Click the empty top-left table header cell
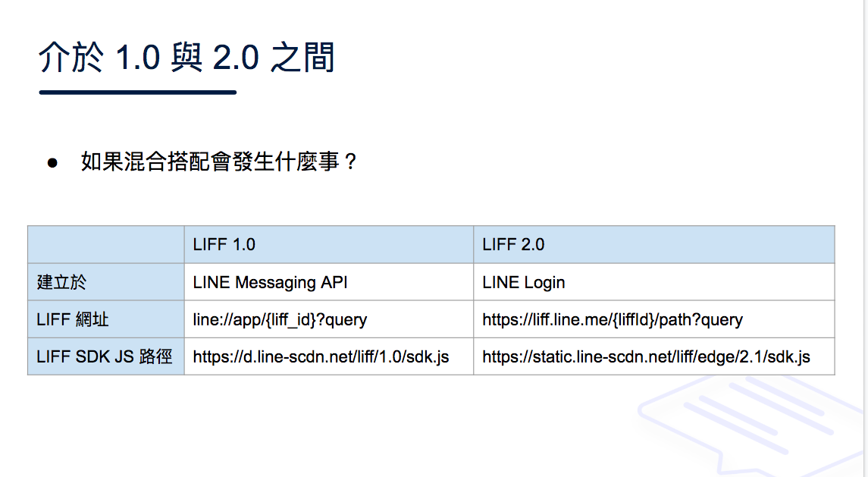The image size is (868, 477). pyautogui.click(x=105, y=244)
